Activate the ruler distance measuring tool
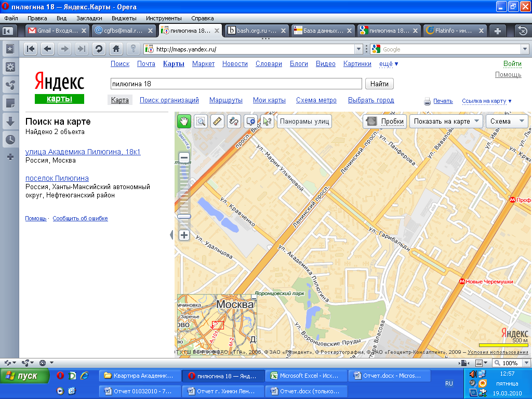The height and width of the screenshot is (399, 532). [217, 122]
